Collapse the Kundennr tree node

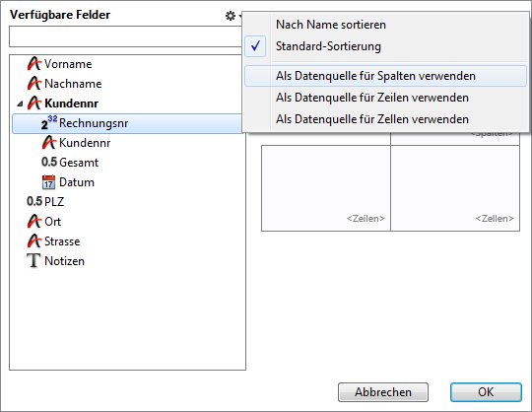[20, 103]
